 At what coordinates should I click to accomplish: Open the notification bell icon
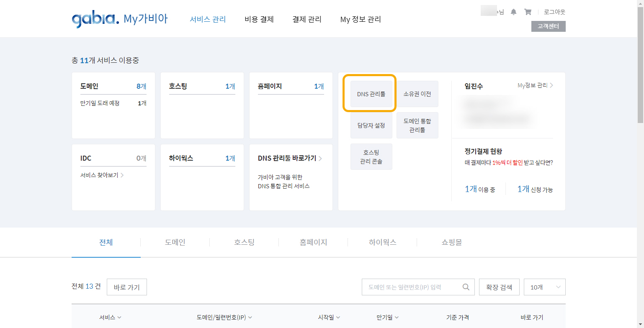tap(513, 12)
